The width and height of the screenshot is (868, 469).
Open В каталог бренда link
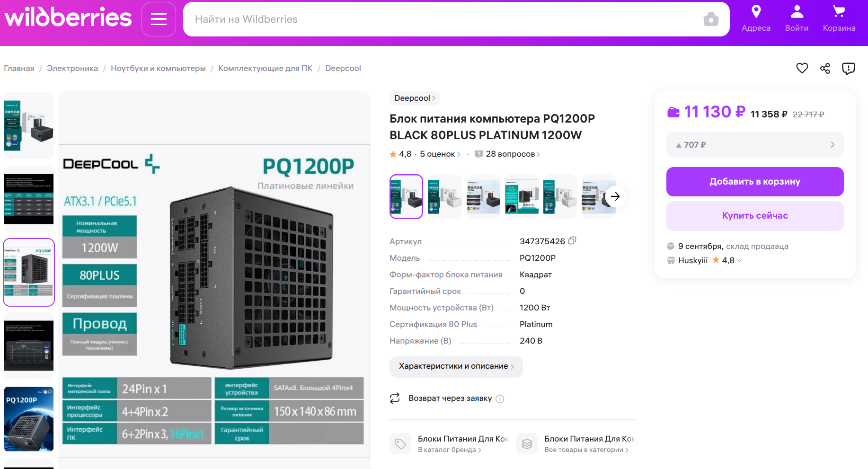450,450
